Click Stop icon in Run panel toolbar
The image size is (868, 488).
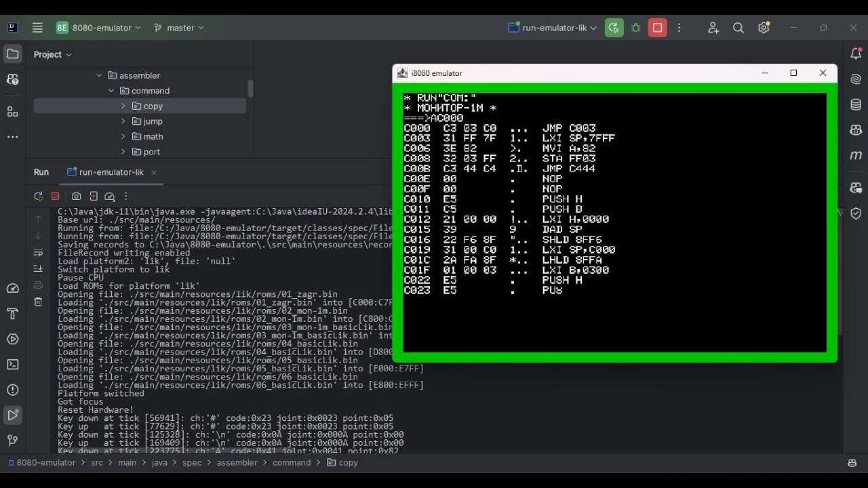click(56, 197)
